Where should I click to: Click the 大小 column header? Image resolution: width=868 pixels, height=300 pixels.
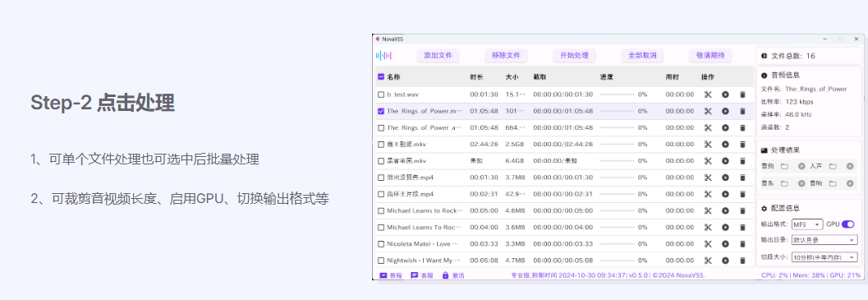point(512,77)
